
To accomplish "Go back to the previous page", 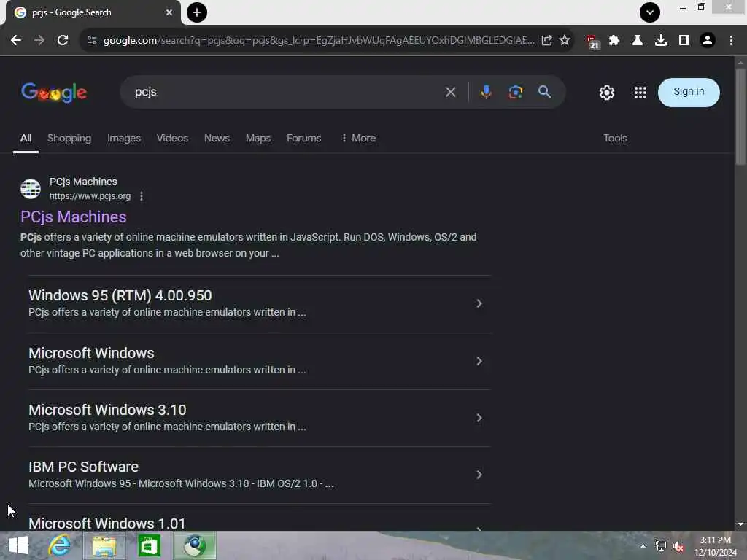I will pos(16,41).
